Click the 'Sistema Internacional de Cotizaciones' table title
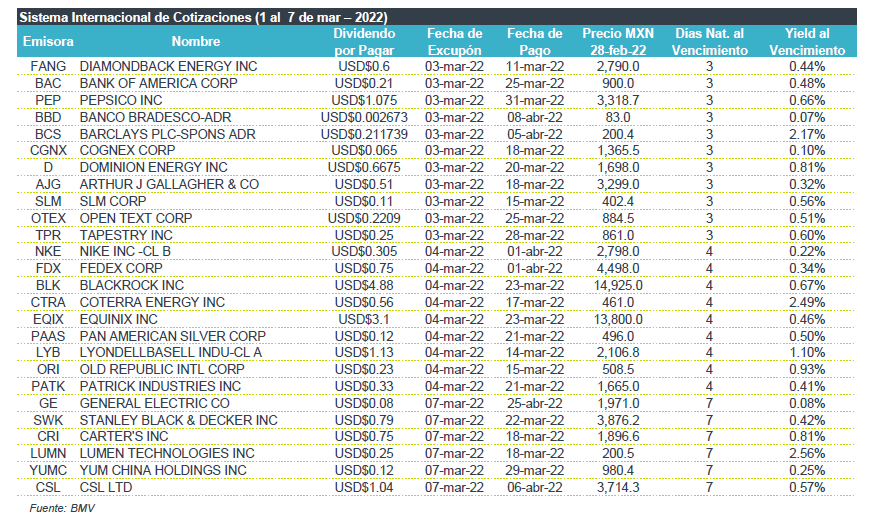This screenshot has height=532, width=872. click(x=204, y=17)
